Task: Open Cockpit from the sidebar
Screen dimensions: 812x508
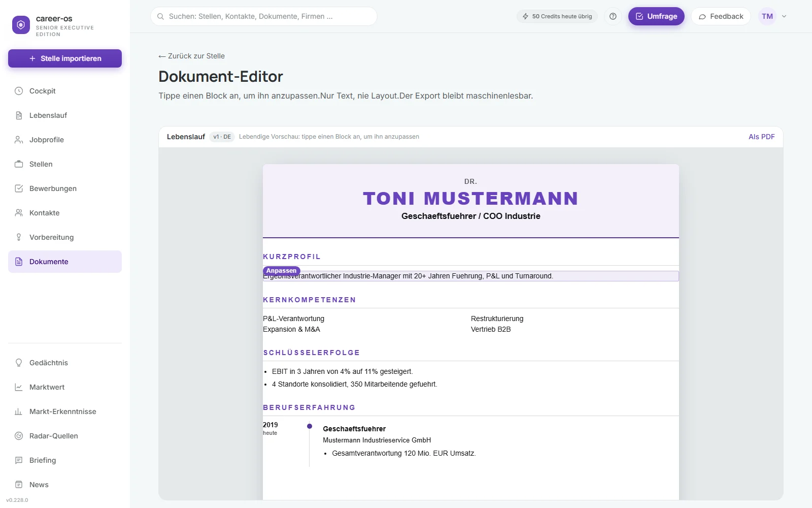Action: [x=65, y=91]
